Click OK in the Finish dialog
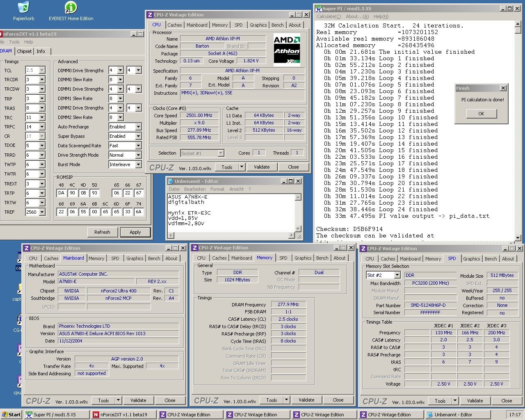This screenshot has width=525, height=420. (481, 114)
